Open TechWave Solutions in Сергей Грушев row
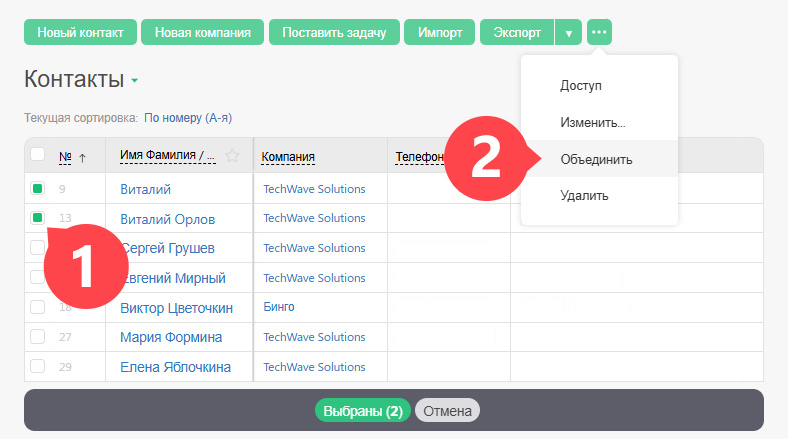The image size is (788, 439). (315, 248)
